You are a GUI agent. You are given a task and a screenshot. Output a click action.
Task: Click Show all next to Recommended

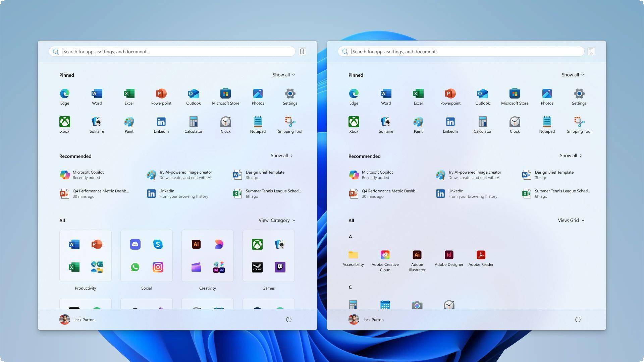[282, 156]
